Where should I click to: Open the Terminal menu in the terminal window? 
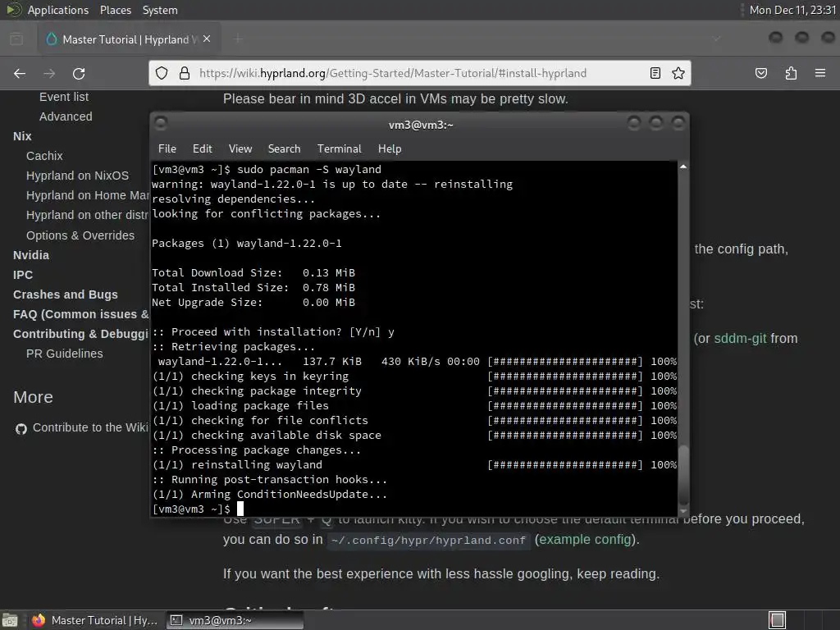[339, 149]
